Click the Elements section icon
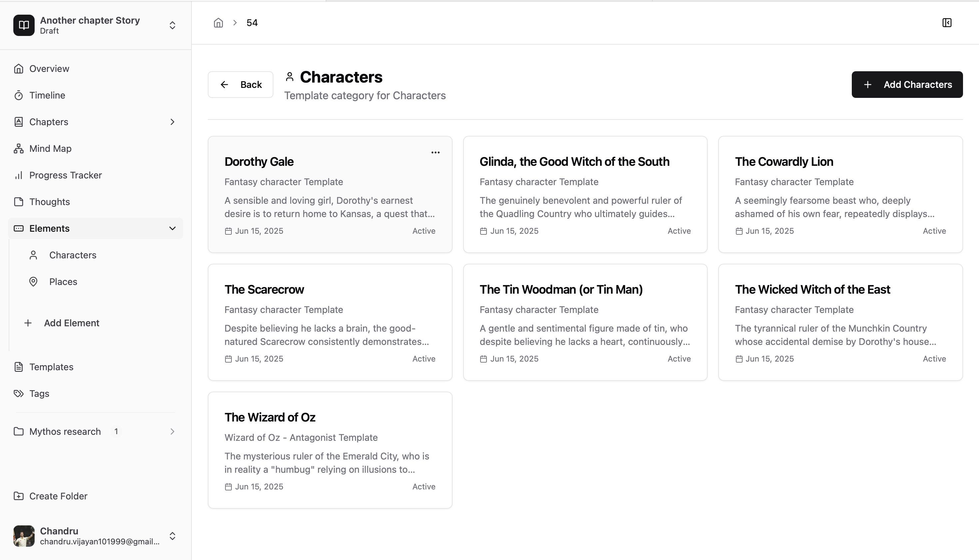This screenshot has width=979, height=560. click(18, 228)
